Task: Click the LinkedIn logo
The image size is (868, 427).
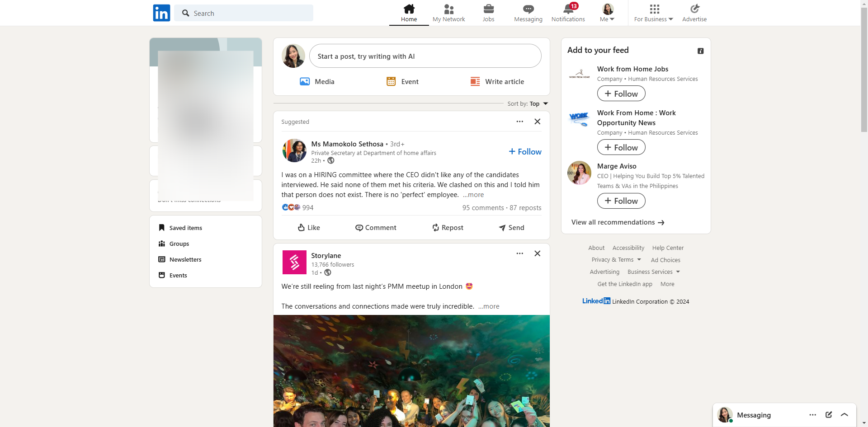Action: [161, 13]
